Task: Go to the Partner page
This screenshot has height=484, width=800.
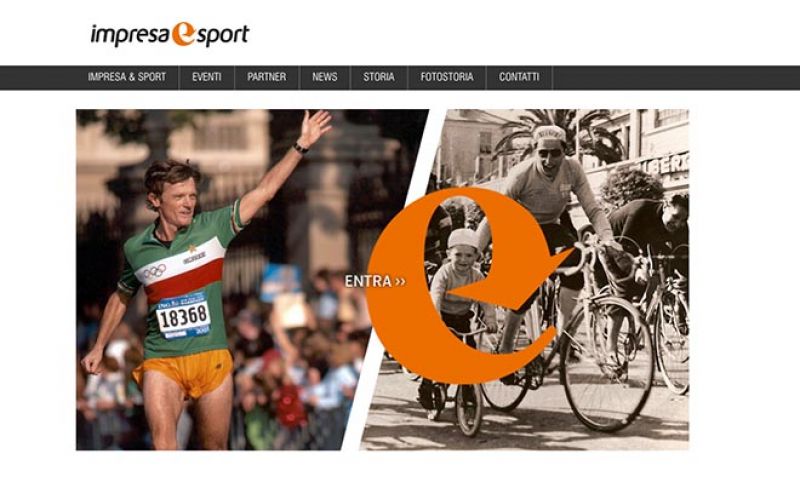Action: (267, 77)
